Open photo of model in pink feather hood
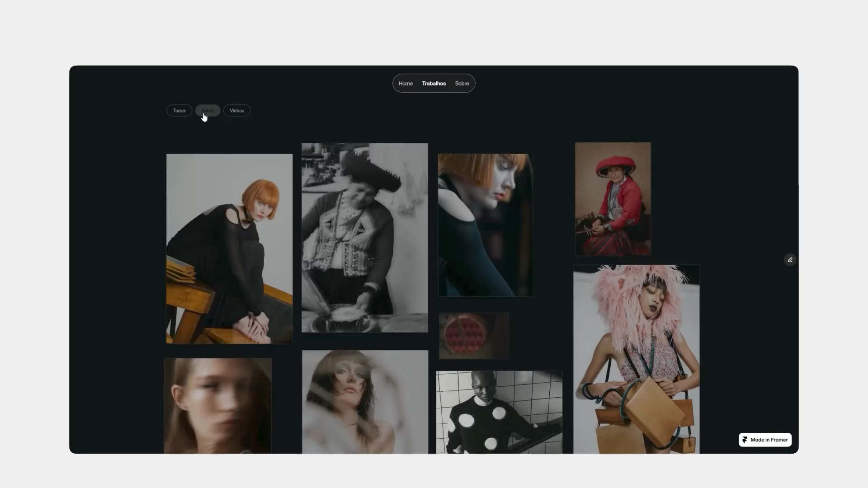 pos(637,359)
